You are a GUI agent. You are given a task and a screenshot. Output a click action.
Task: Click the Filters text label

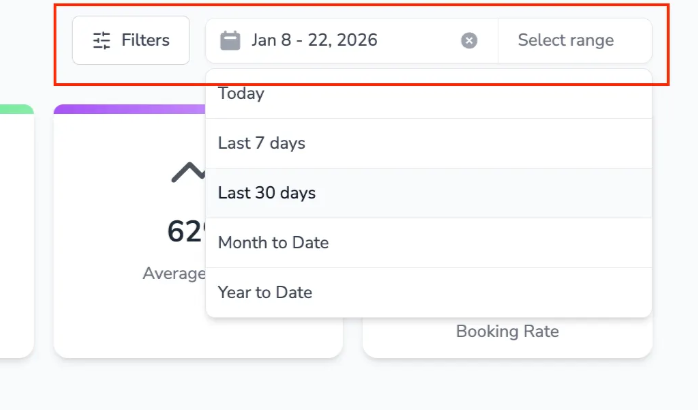click(146, 41)
